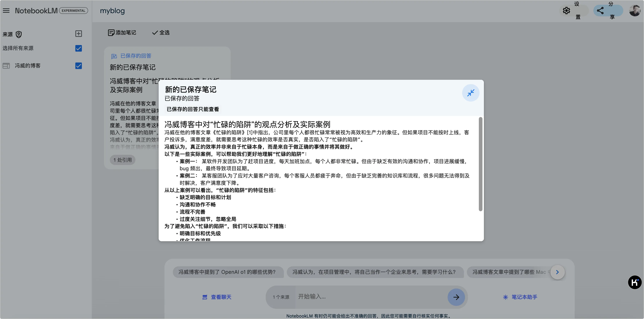Click the source privacy shield icon
The height and width of the screenshot is (319, 644).
point(19,34)
